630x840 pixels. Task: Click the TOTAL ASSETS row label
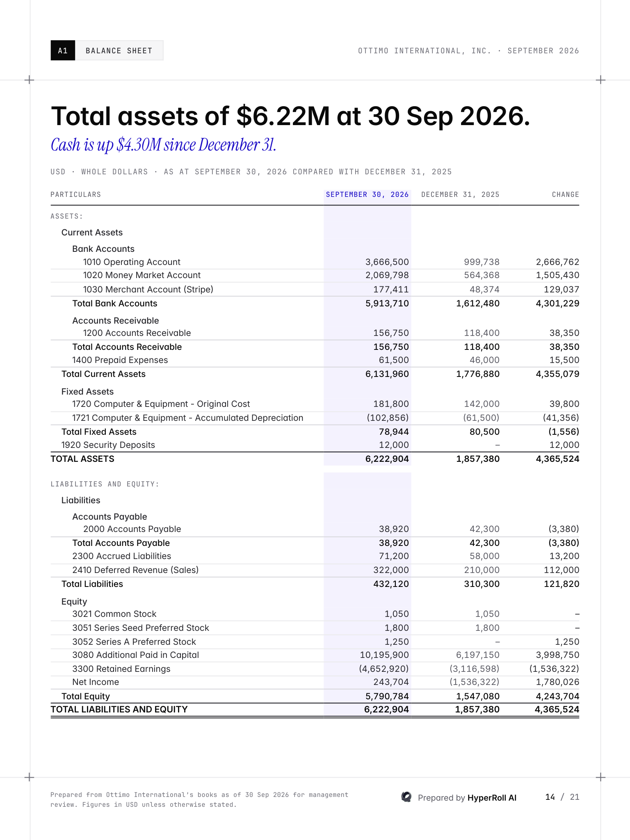[x=82, y=459]
